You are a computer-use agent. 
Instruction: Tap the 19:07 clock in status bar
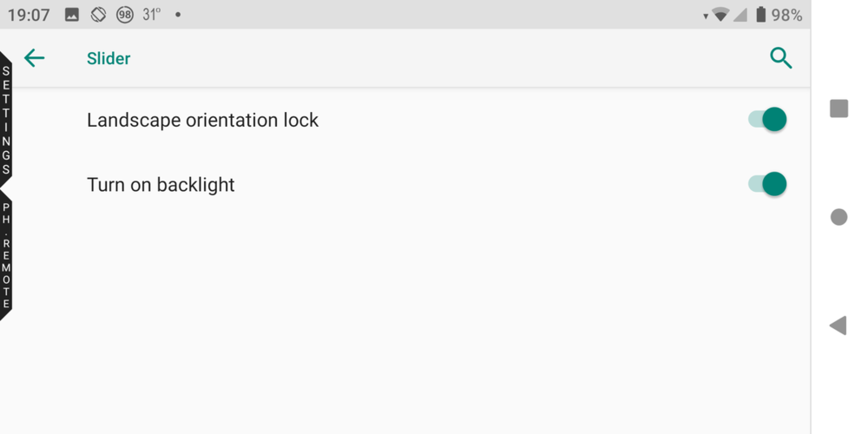point(29,15)
